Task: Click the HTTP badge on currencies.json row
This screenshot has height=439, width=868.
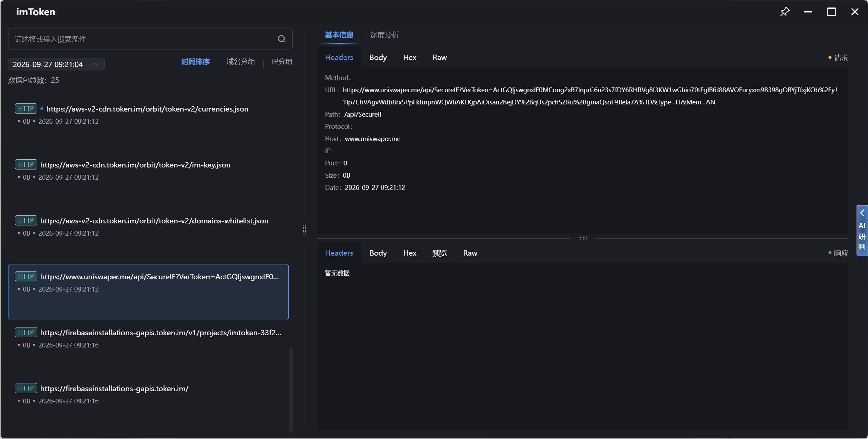Action: coord(26,108)
